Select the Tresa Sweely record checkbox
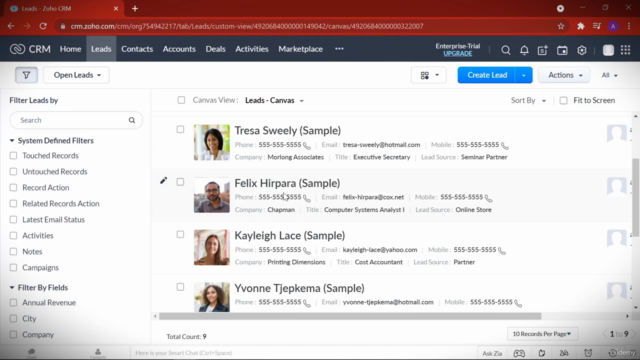 (x=180, y=129)
